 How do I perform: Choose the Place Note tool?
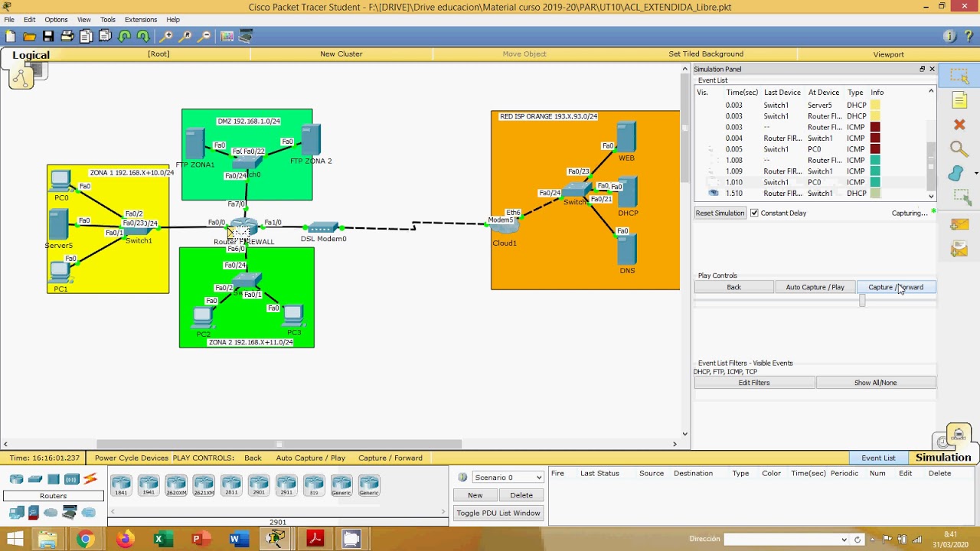click(x=959, y=100)
